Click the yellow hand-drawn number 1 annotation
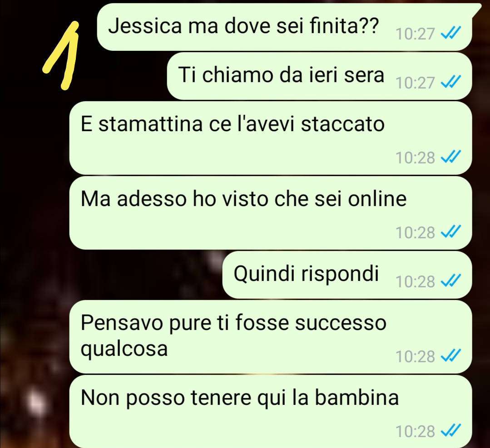Viewport: 490px width, 448px height. point(62,55)
